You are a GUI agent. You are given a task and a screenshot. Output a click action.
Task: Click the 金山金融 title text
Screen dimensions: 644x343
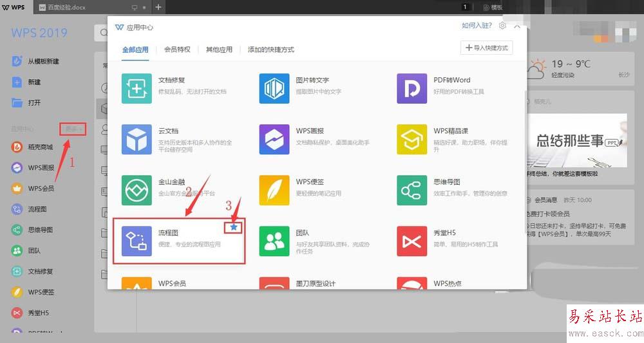coord(172,181)
